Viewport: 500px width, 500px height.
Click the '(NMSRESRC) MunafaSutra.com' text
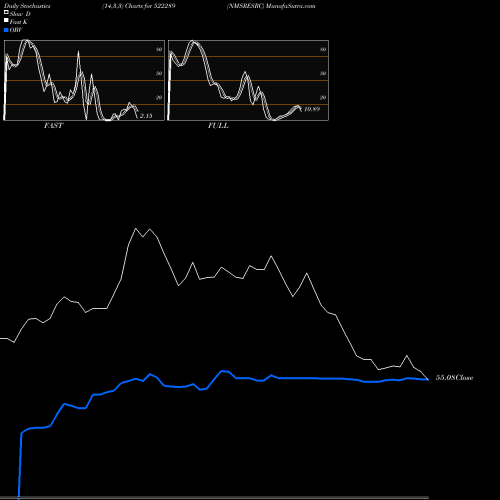click(271, 6)
